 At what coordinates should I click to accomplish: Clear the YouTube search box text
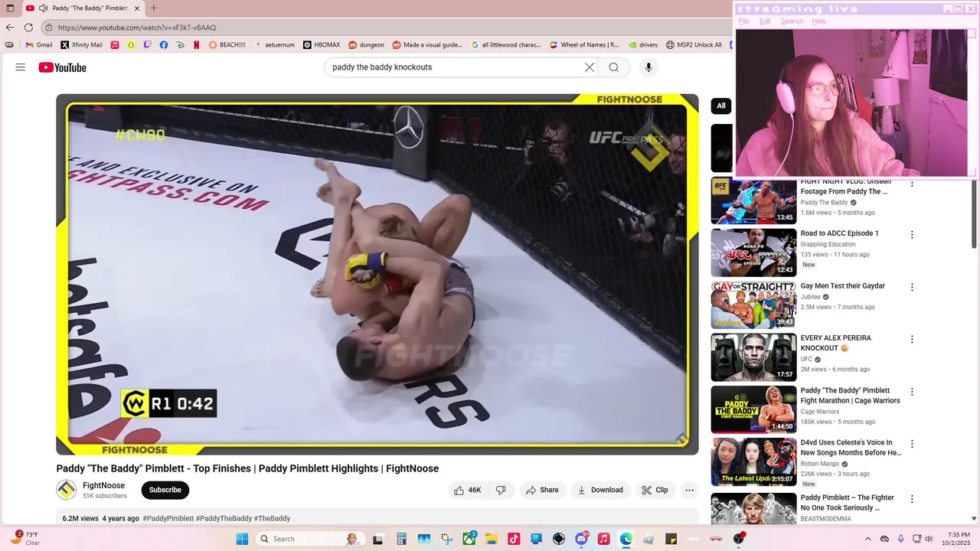(590, 67)
